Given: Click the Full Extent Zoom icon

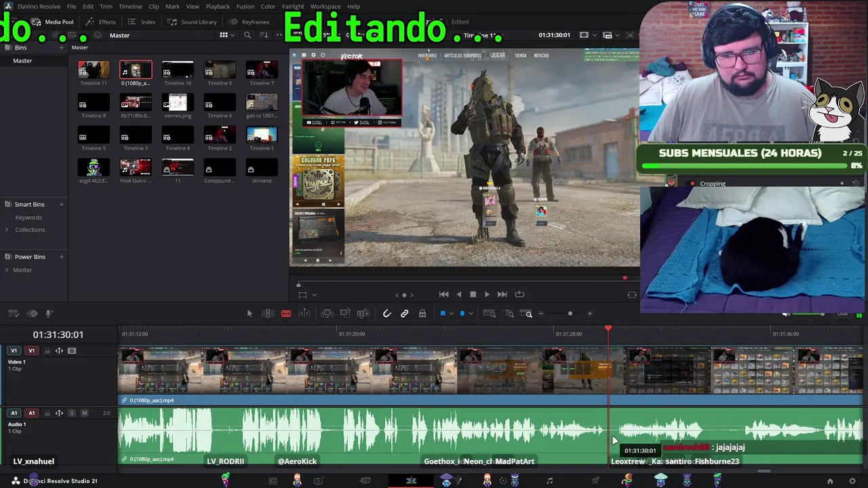Looking at the screenshot, I should (x=489, y=313).
